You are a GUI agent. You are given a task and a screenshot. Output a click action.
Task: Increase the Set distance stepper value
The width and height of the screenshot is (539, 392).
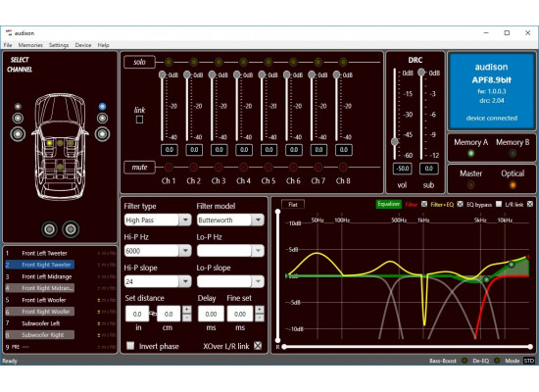pyautogui.click(x=186, y=310)
